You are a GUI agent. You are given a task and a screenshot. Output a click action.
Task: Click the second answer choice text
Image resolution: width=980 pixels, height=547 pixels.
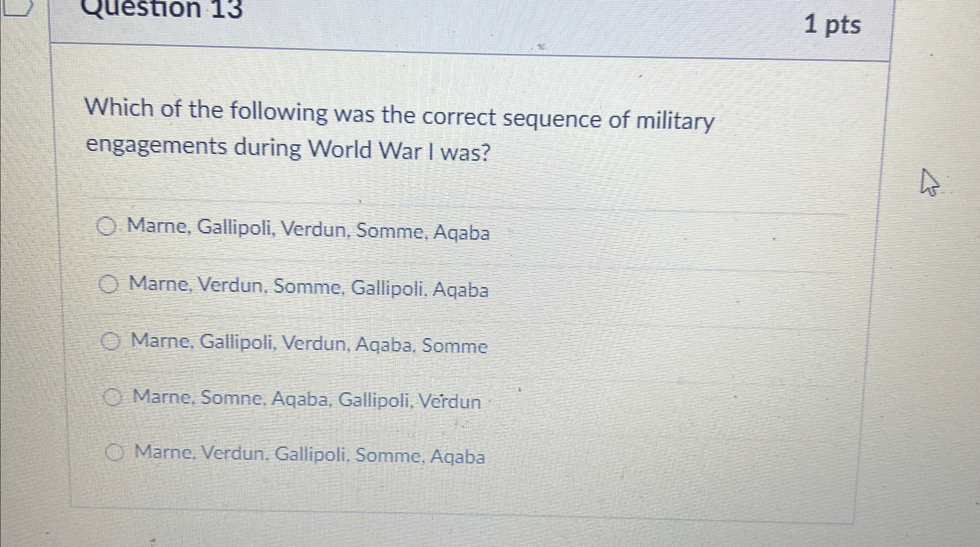point(308,288)
